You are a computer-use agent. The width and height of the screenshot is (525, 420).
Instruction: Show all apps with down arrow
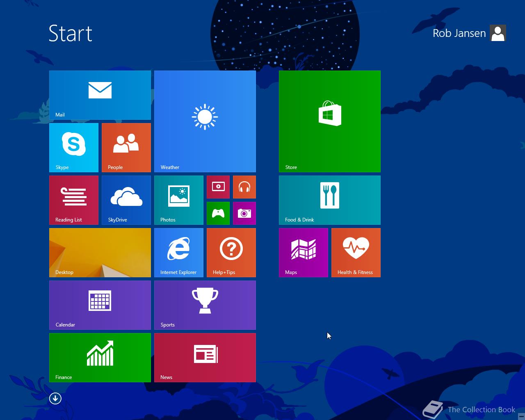[x=55, y=398]
